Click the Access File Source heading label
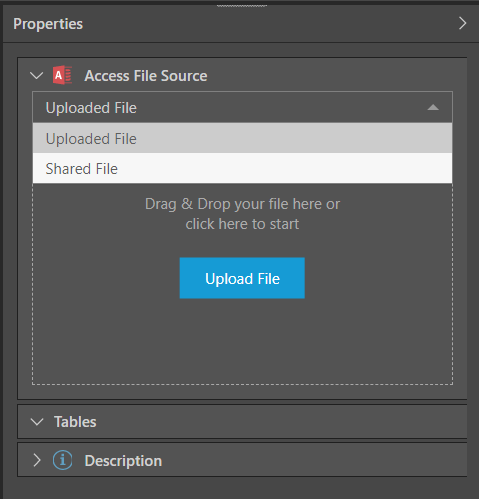Image resolution: width=479 pixels, height=499 pixels. pyautogui.click(x=146, y=76)
